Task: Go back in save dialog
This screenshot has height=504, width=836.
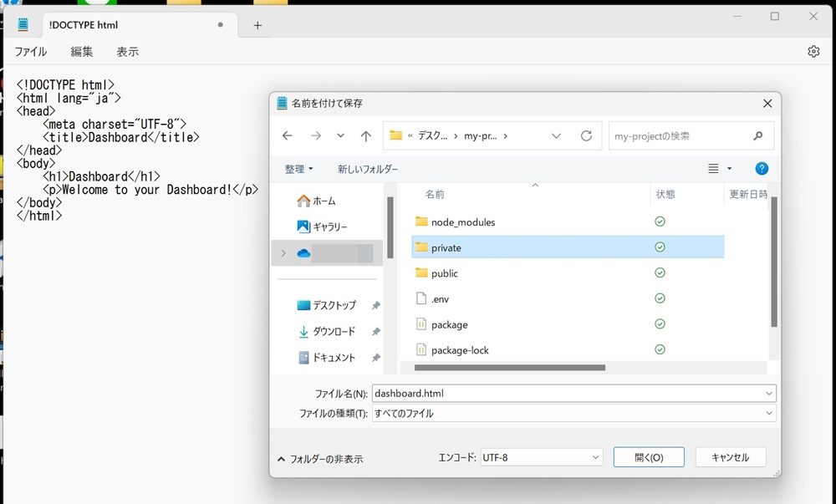Action: point(288,136)
